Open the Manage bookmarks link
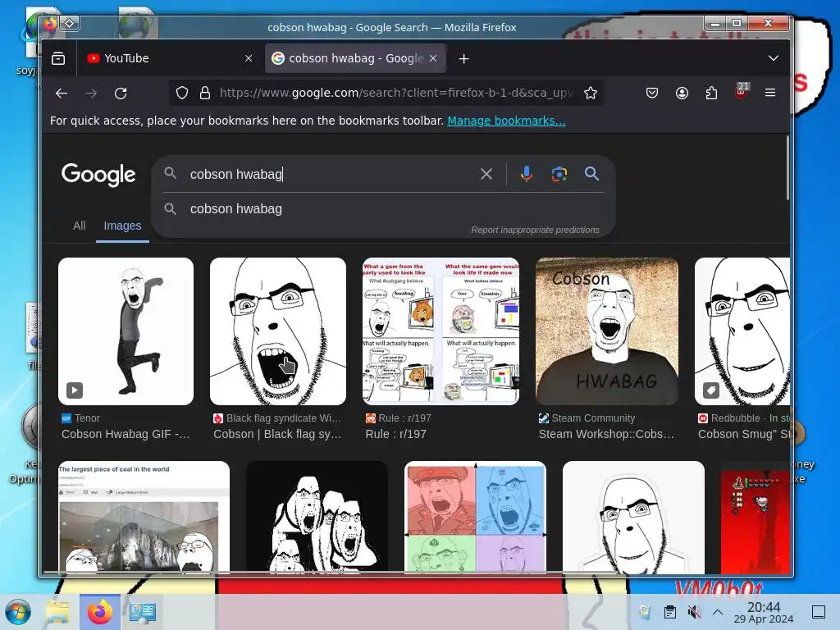Image resolution: width=840 pixels, height=630 pixels. coord(506,121)
